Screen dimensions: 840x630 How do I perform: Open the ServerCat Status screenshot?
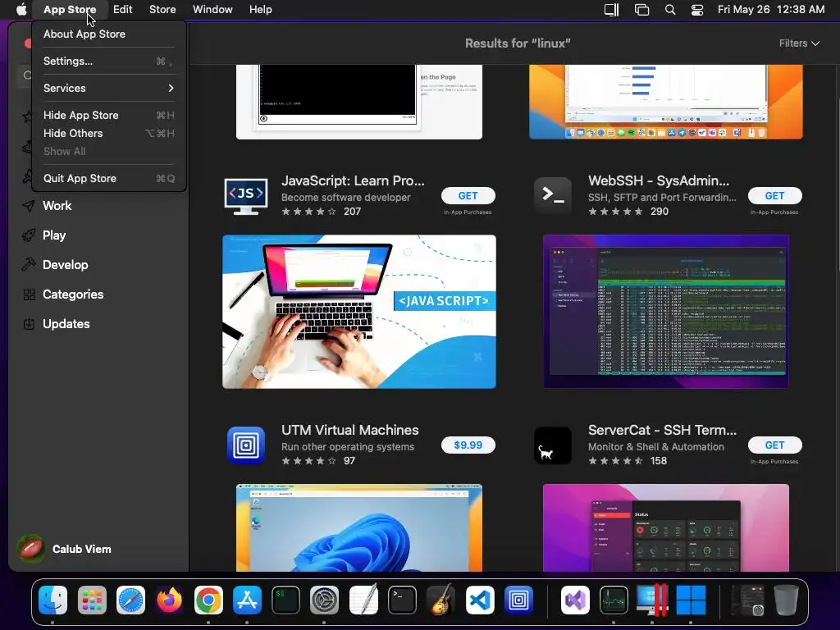point(666,527)
